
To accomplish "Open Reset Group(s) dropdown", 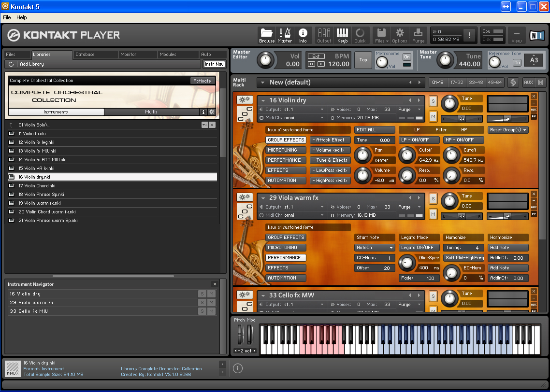I will 508,130.
